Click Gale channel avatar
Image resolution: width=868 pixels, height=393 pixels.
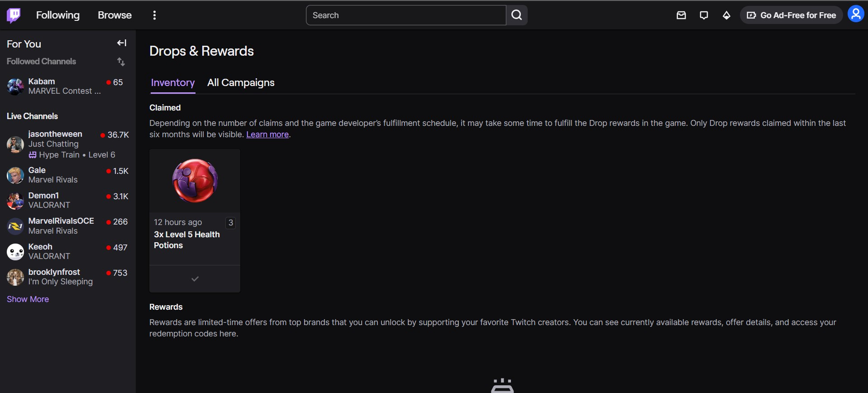coord(15,175)
